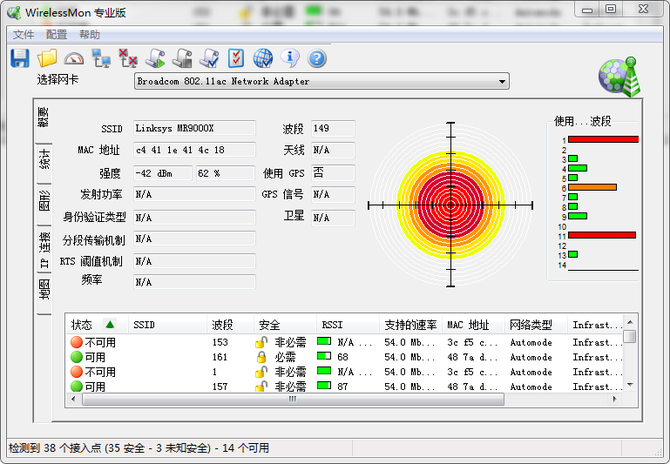This screenshot has height=464, width=670.
Task: Click the disconnect network icon with red X
Action: tap(128, 58)
